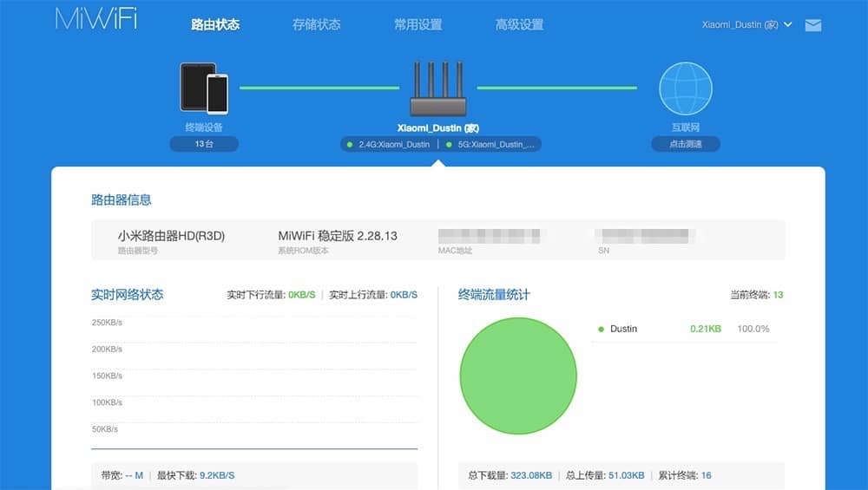Open the 存储状态 tab
The height and width of the screenshot is (490, 868).
tap(316, 24)
